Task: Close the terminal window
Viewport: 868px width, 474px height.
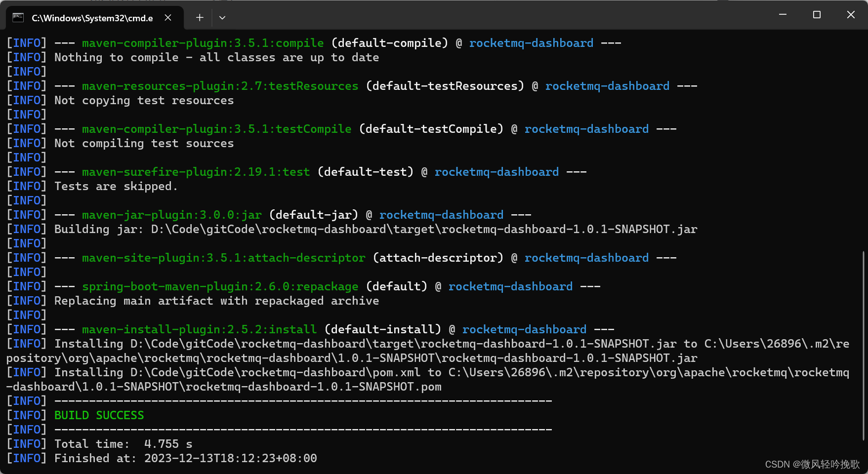Action: [851, 15]
